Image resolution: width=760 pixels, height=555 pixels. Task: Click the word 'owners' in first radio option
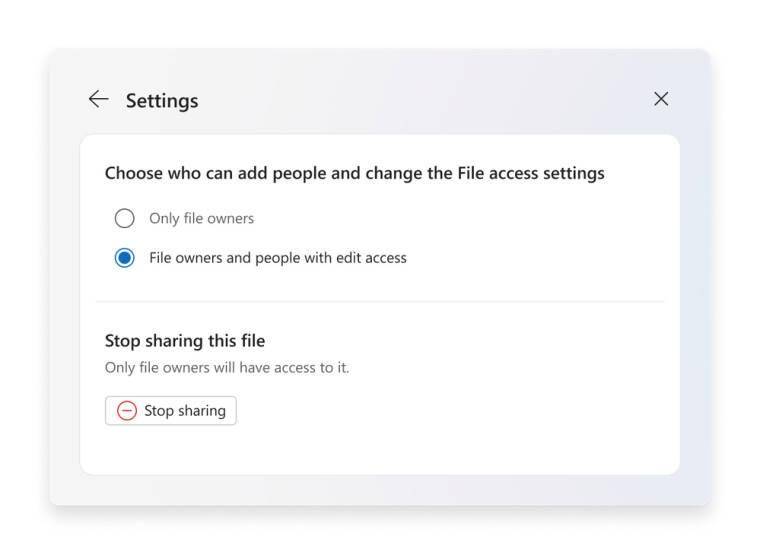tap(230, 219)
